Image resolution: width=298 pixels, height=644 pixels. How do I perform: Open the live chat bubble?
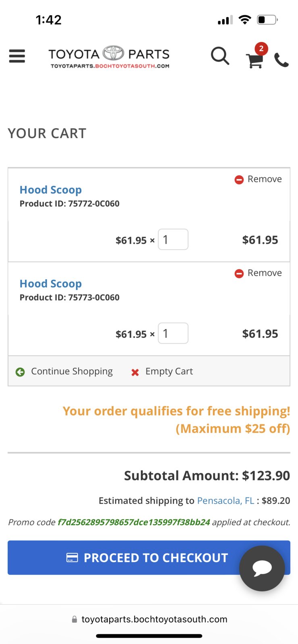[262, 568]
